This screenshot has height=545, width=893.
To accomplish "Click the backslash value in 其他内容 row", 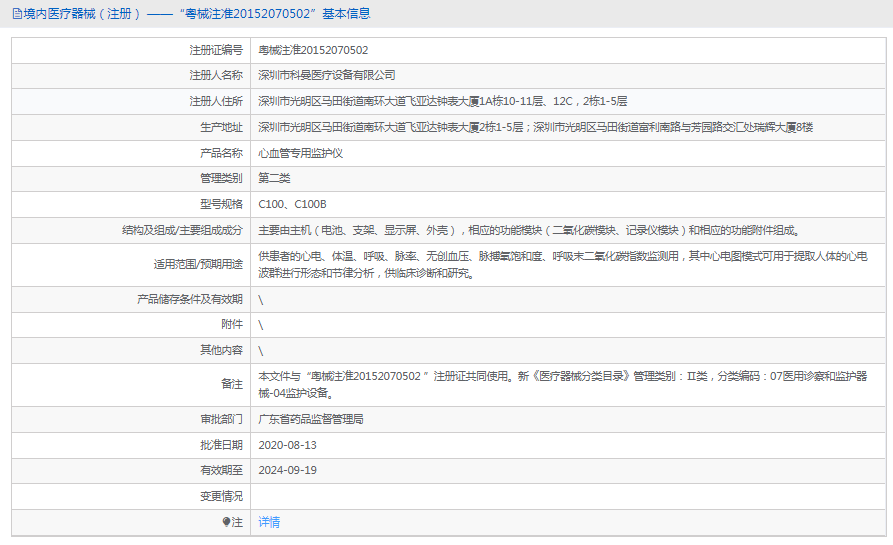I will (261, 351).
